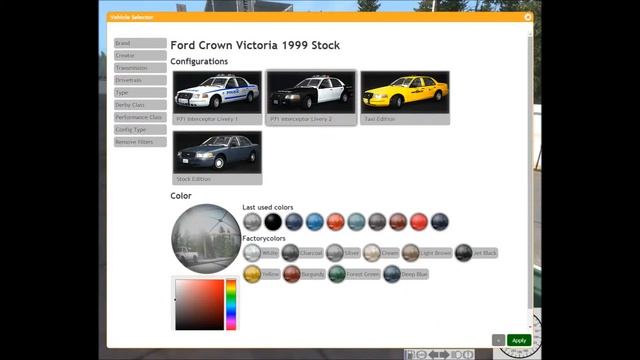Select the Silver factory color

(x=343, y=253)
